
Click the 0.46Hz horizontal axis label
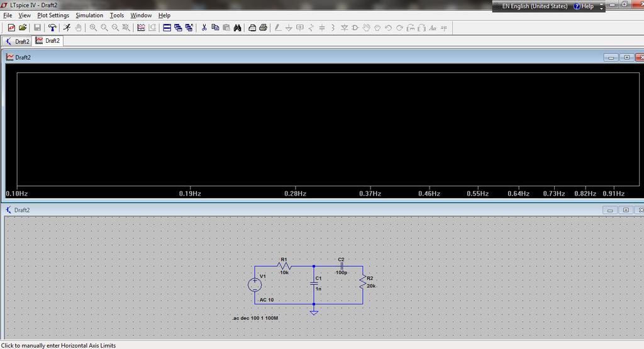click(x=429, y=194)
